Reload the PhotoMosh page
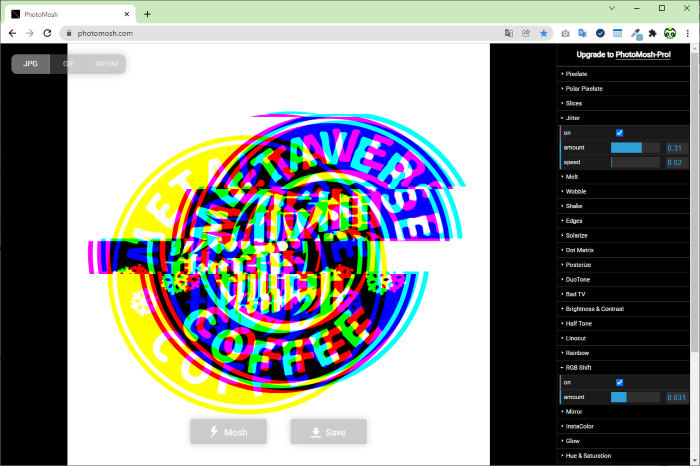 click(47, 33)
